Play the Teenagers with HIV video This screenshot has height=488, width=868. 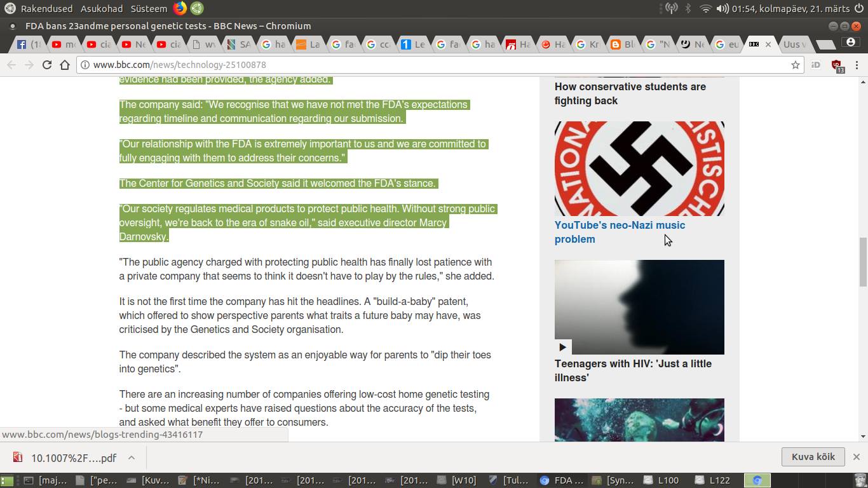pyautogui.click(x=562, y=347)
